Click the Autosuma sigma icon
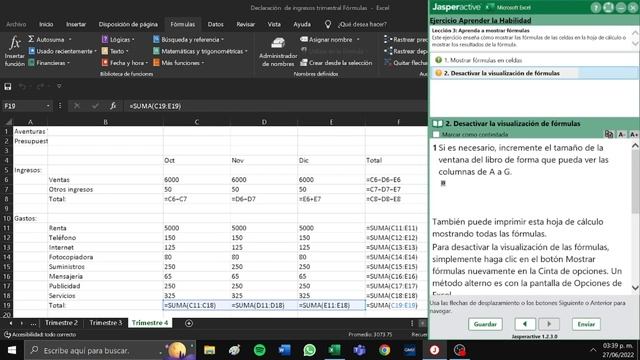The image size is (640, 360). (x=31, y=39)
